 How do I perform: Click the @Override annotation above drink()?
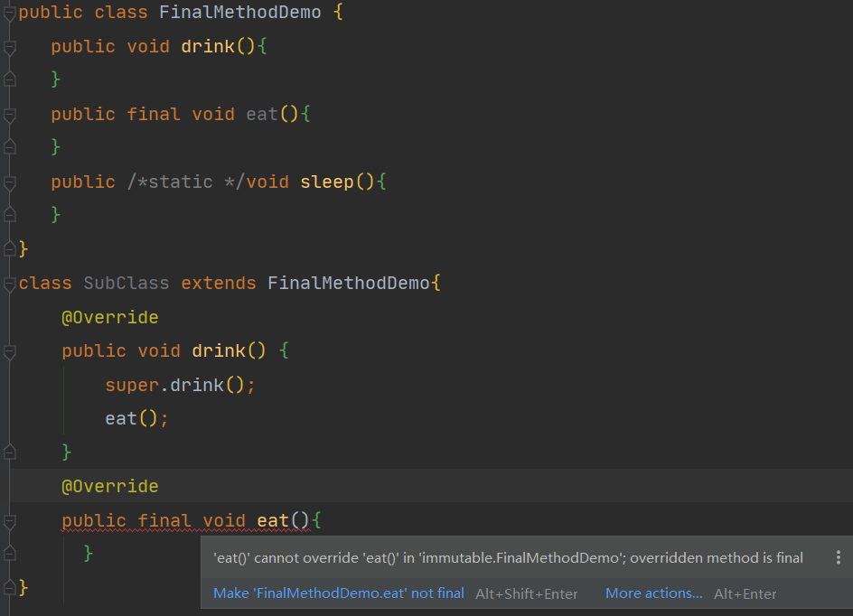[x=110, y=317]
